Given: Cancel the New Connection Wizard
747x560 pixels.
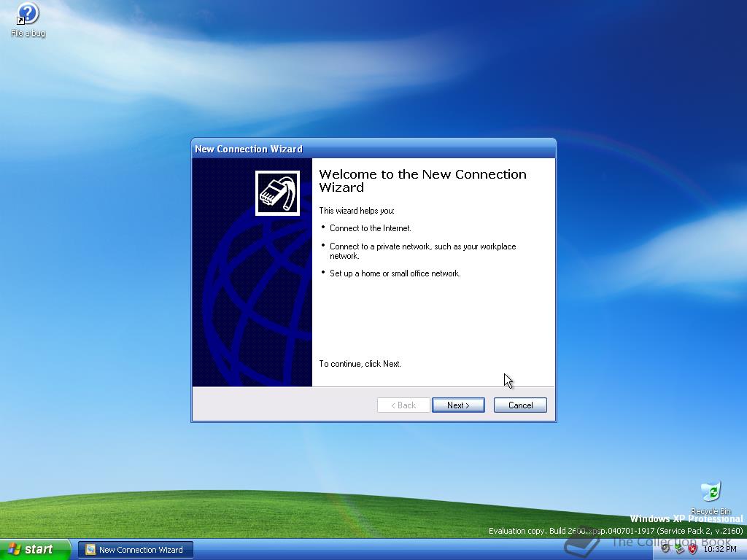Looking at the screenshot, I should [x=520, y=405].
